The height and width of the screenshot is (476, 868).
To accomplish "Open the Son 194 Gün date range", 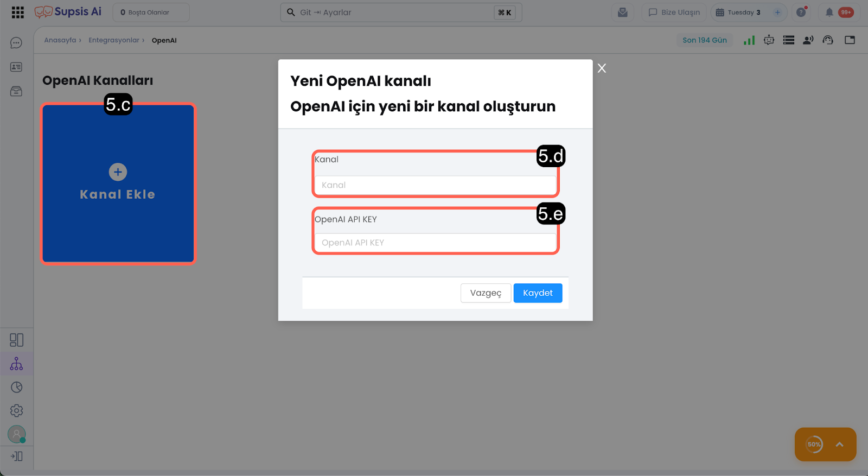I will click(x=704, y=40).
